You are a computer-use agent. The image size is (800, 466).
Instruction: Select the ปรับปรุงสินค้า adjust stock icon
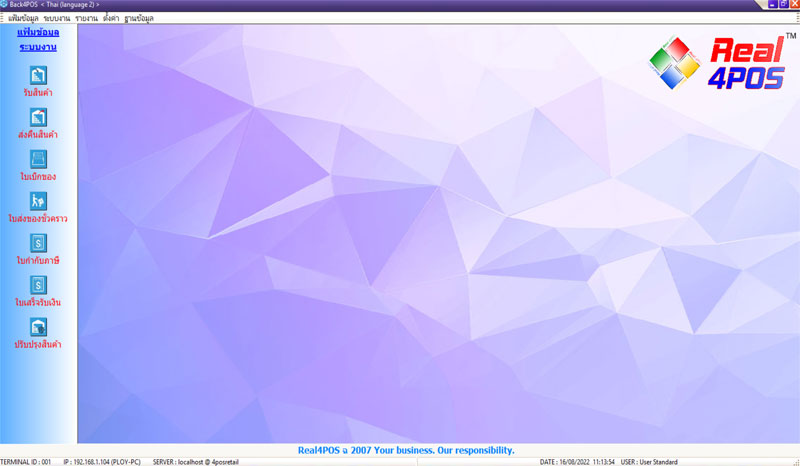pos(39,327)
